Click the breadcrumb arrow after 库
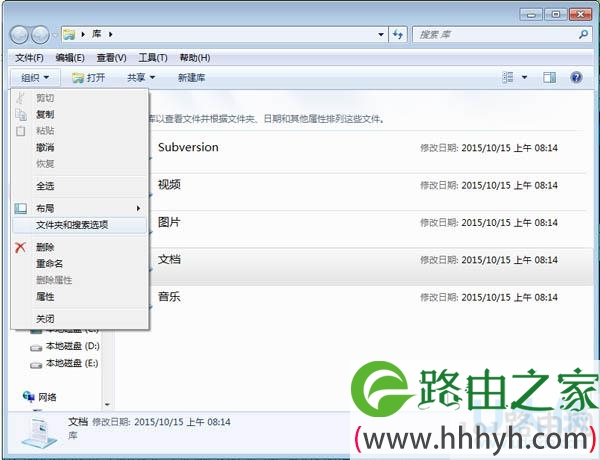 click(x=111, y=34)
